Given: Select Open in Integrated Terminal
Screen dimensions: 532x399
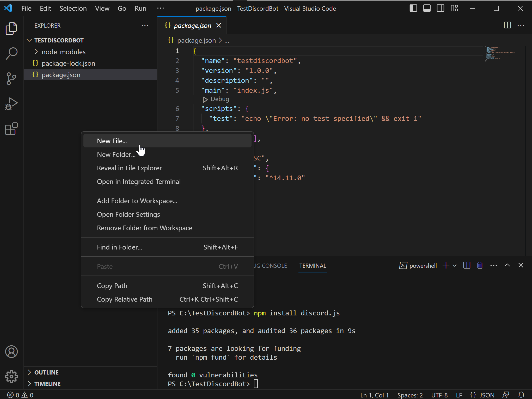Looking at the screenshot, I should tap(167, 182).
